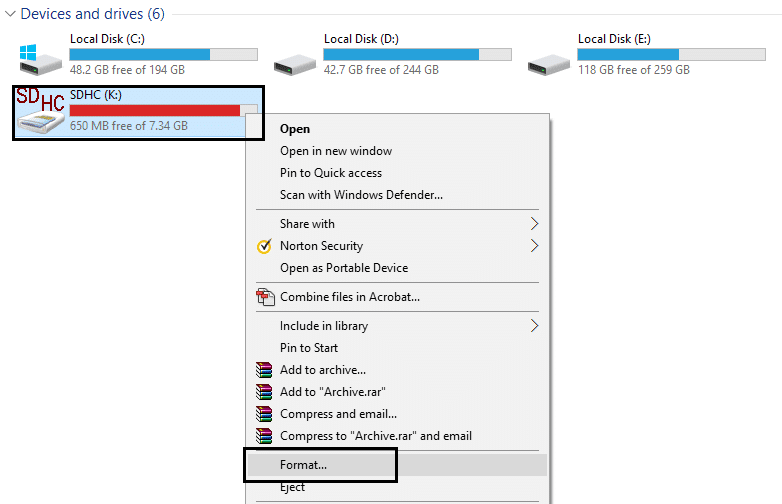This screenshot has width=782, height=504.
Task: Click Scan with Windows Defender...
Action: [x=361, y=195]
